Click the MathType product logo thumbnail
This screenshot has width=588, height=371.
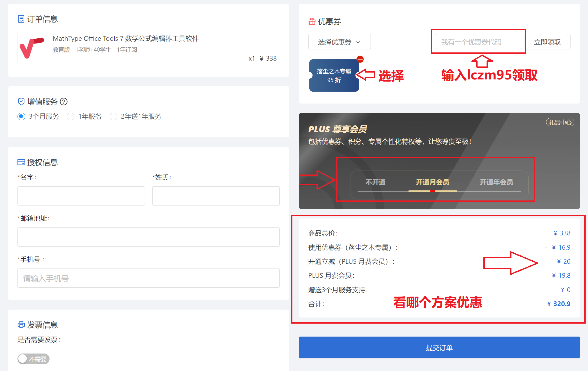point(32,48)
